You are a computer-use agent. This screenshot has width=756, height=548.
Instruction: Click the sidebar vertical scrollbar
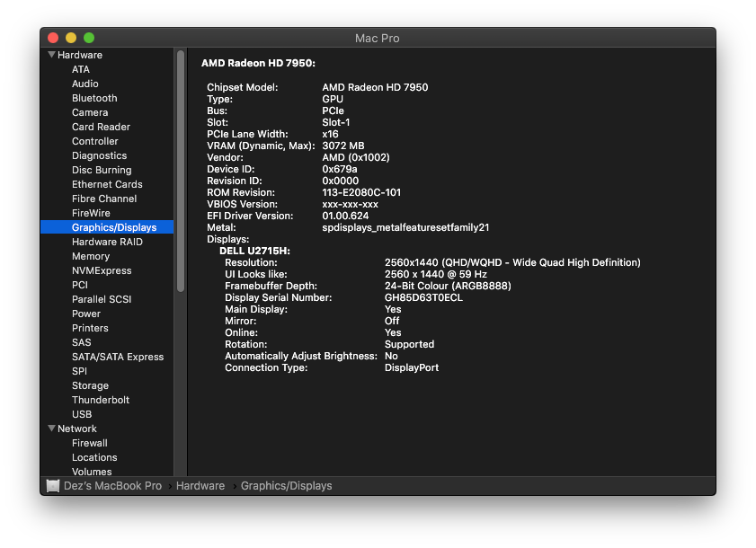coord(181,171)
